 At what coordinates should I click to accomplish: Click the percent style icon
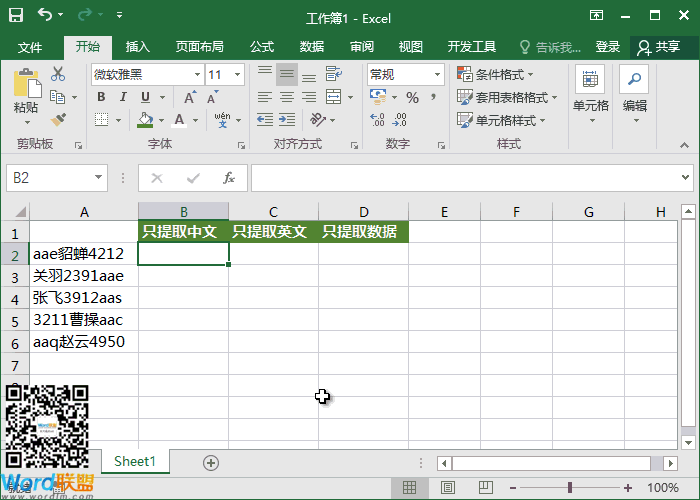412,97
